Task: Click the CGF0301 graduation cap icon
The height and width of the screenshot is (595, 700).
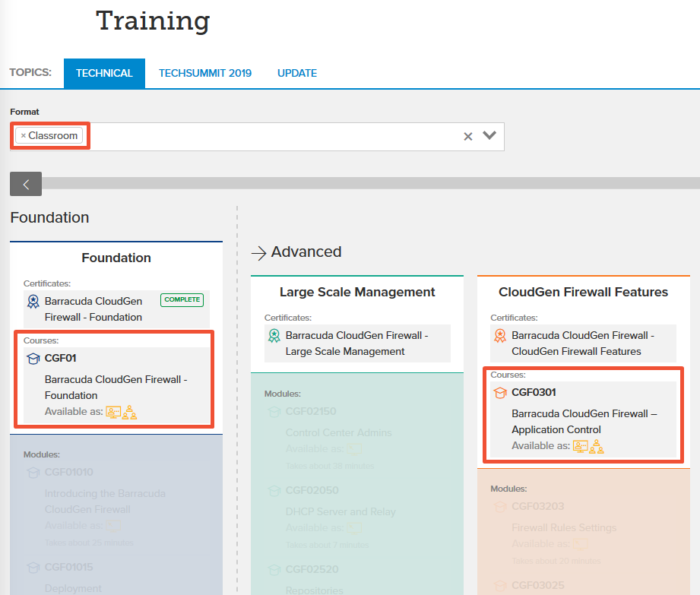Action: (x=500, y=393)
